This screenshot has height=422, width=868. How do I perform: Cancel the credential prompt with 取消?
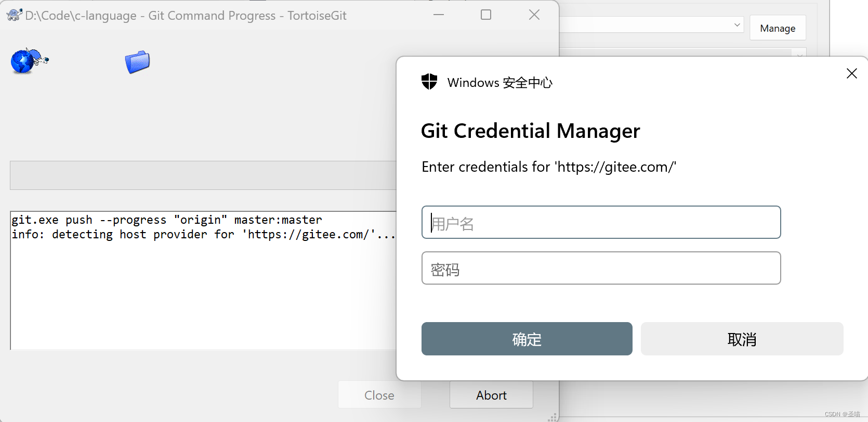click(742, 339)
